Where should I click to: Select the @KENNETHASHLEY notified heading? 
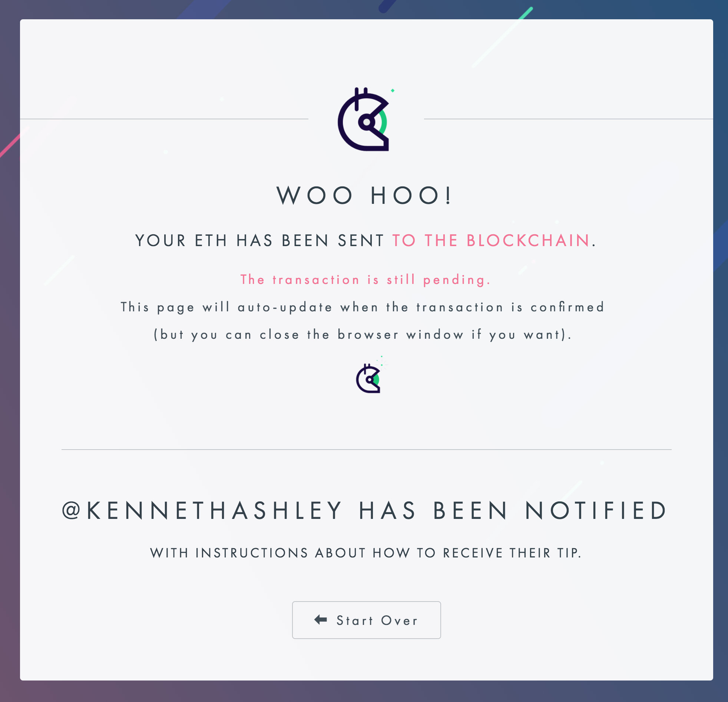click(364, 510)
